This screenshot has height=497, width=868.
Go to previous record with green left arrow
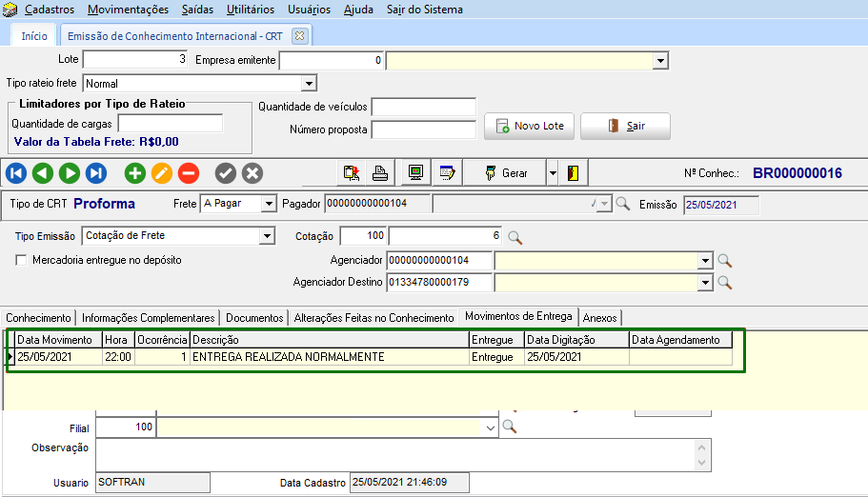point(43,173)
